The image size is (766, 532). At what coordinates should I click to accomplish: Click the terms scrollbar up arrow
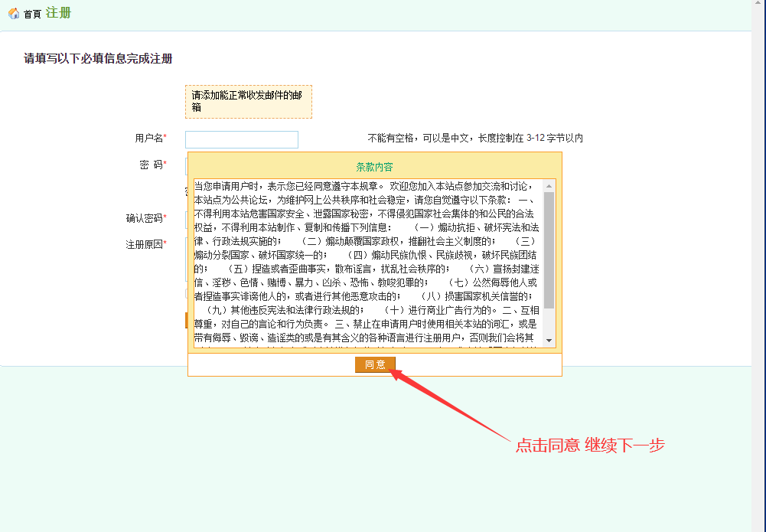549,185
